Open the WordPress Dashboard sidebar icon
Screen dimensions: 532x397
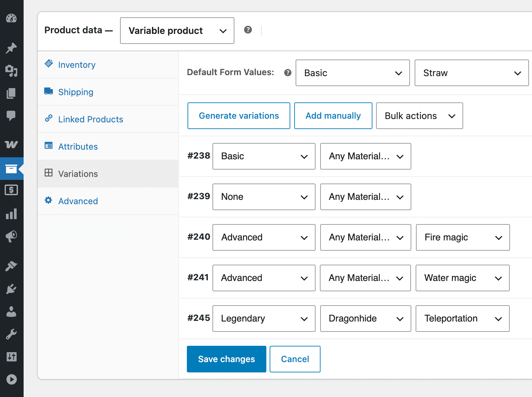[x=11, y=18]
